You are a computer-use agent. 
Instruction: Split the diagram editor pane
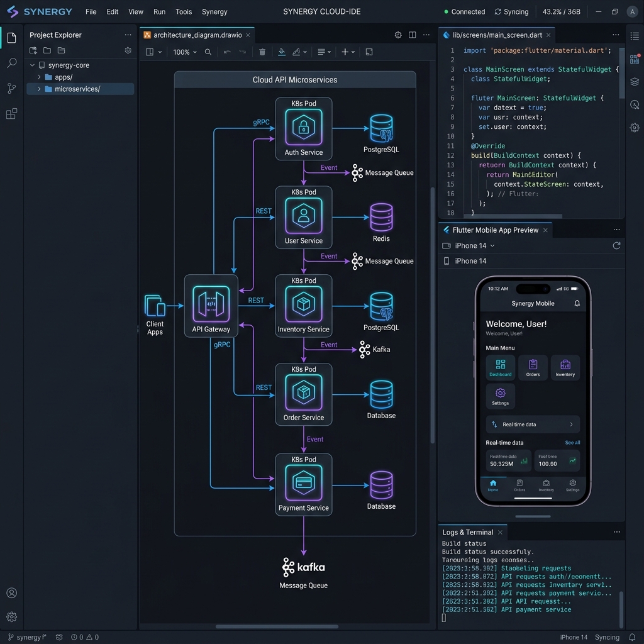coord(413,35)
